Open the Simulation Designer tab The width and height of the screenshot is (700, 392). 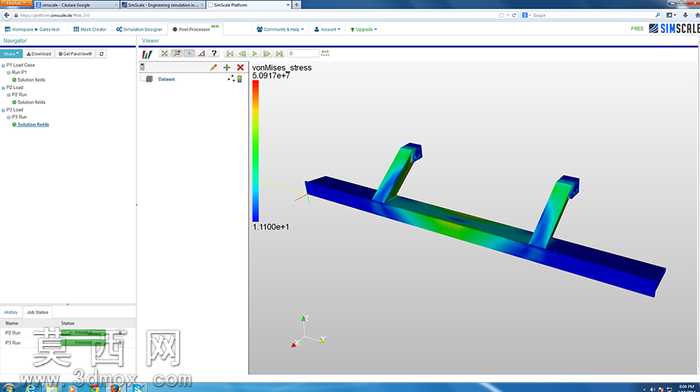coord(139,29)
